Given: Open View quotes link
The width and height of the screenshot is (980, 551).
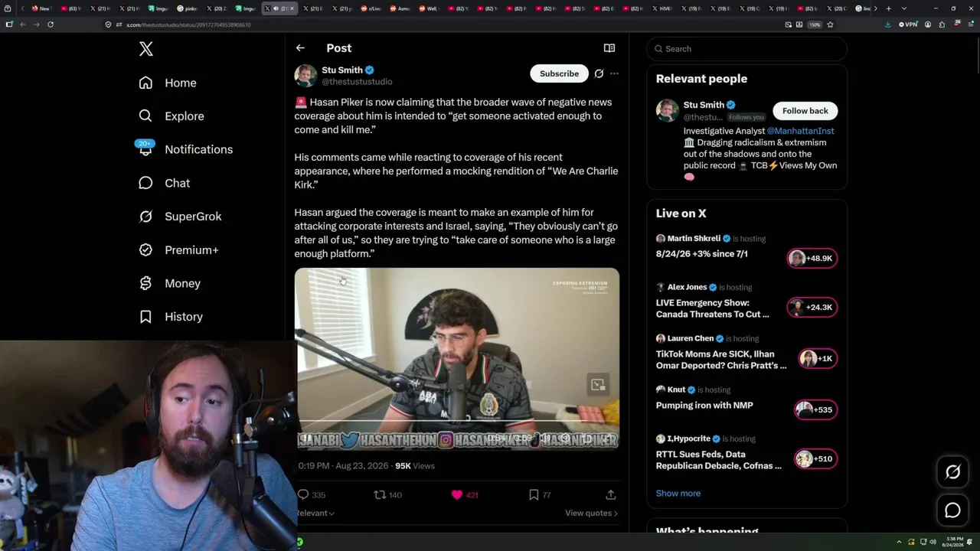Looking at the screenshot, I should pyautogui.click(x=591, y=513).
